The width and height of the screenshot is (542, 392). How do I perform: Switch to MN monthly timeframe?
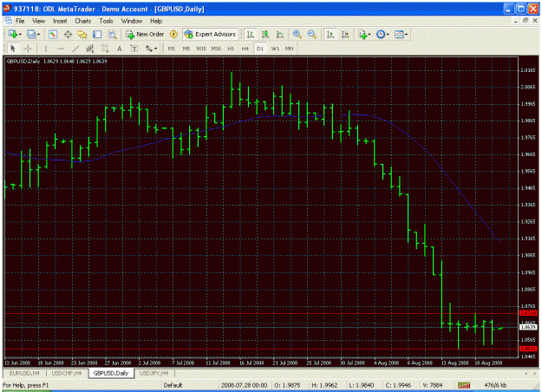click(290, 49)
